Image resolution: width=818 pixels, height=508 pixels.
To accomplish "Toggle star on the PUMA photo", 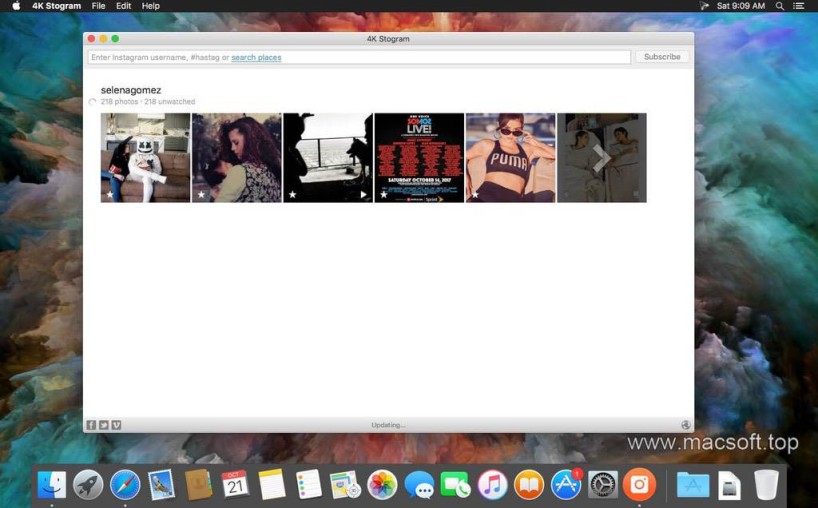I will [x=475, y=195].
